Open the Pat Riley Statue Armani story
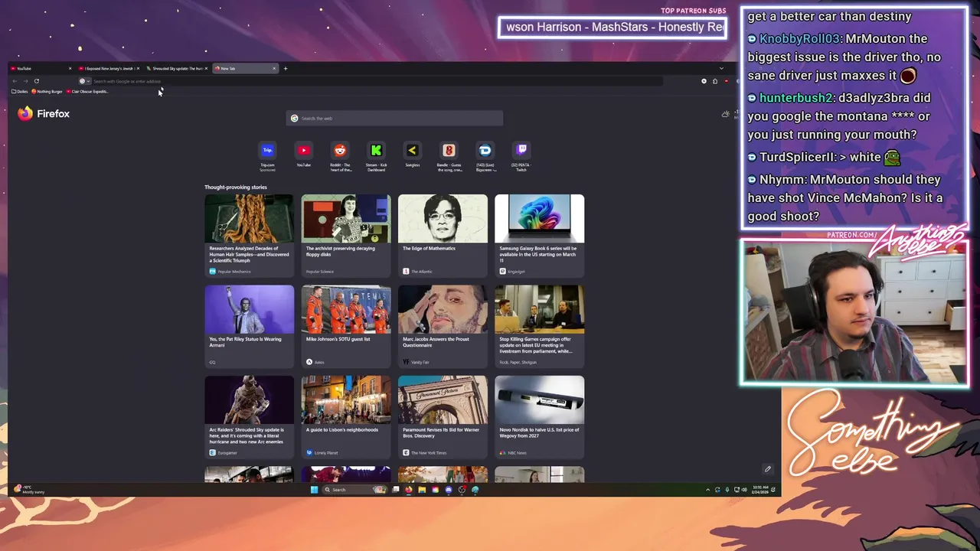The image size is (980, 551). click(x=249, y=327)
